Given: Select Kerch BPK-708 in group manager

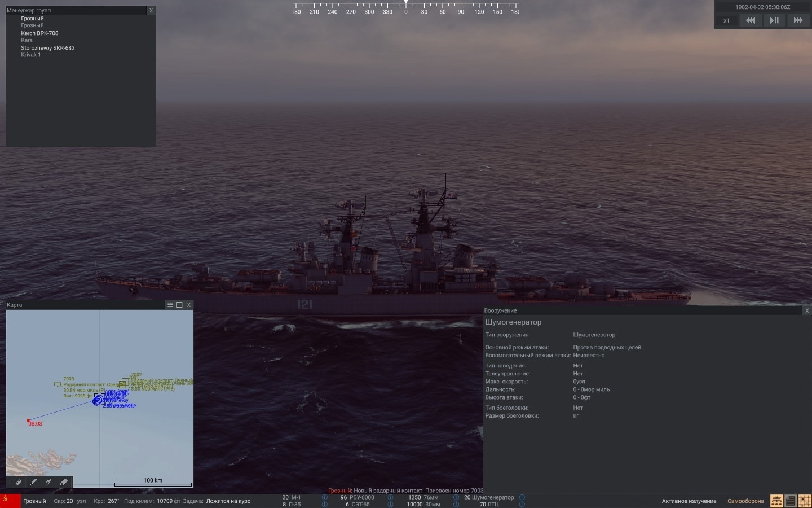Looking at the screenshot, I should tap(39, 33).
